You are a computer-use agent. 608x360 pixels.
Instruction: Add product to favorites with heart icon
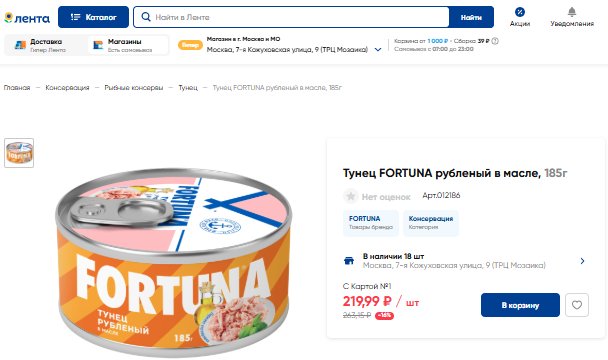577,305
